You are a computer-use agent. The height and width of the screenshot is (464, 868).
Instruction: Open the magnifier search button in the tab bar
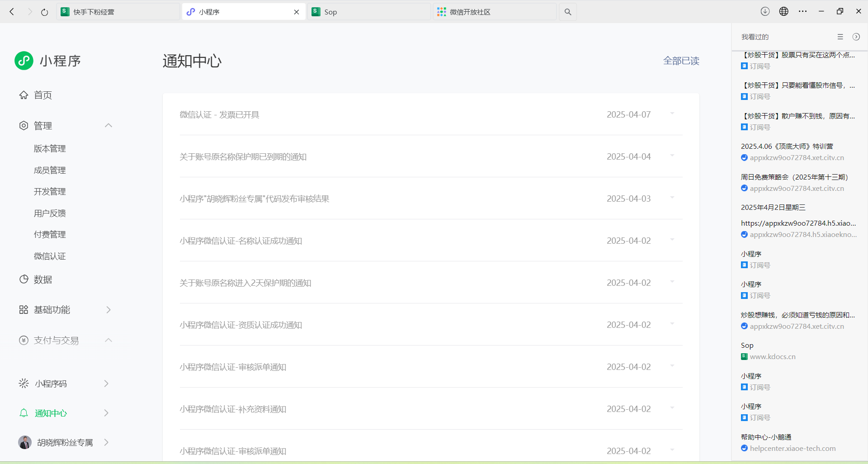click(568, 12)
